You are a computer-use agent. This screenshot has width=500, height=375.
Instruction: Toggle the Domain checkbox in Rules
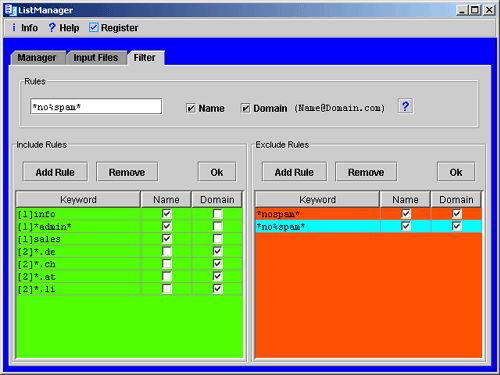pos(245,108)
